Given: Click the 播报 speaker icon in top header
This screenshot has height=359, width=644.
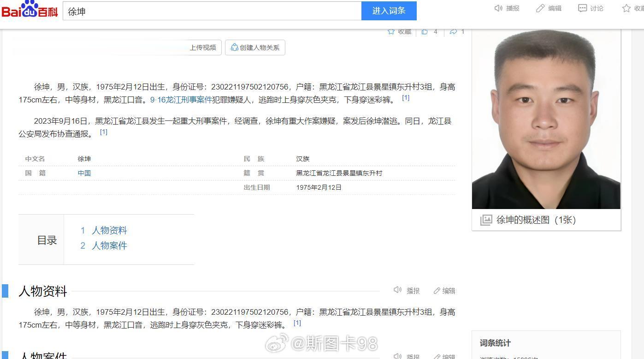Looking at the screenshot, I should click(498, 8).
